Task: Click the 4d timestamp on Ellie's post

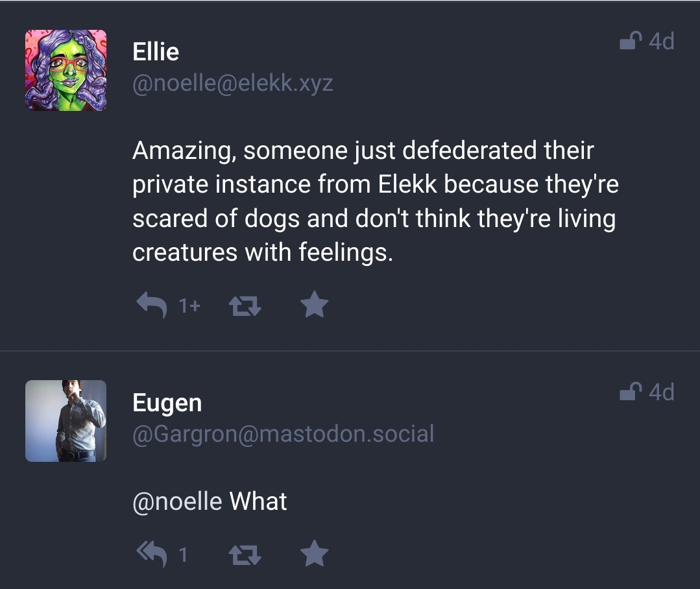Action: click(662, 42)
